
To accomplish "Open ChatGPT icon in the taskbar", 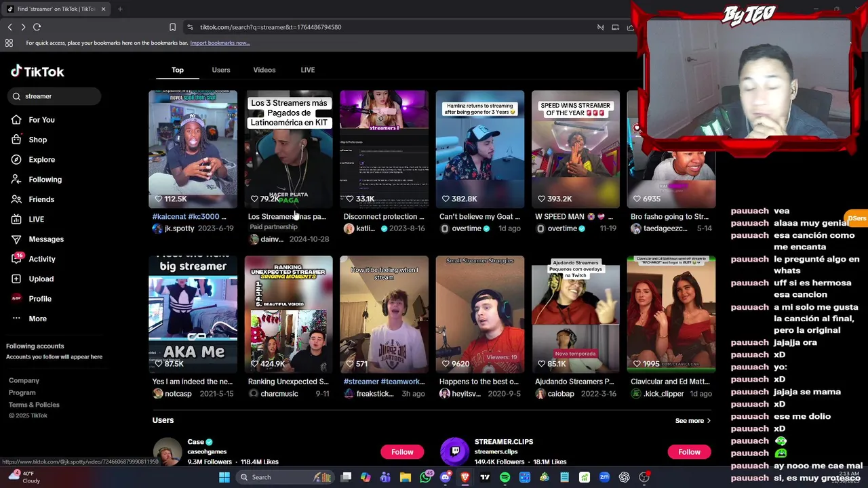I will coord(624,477).
